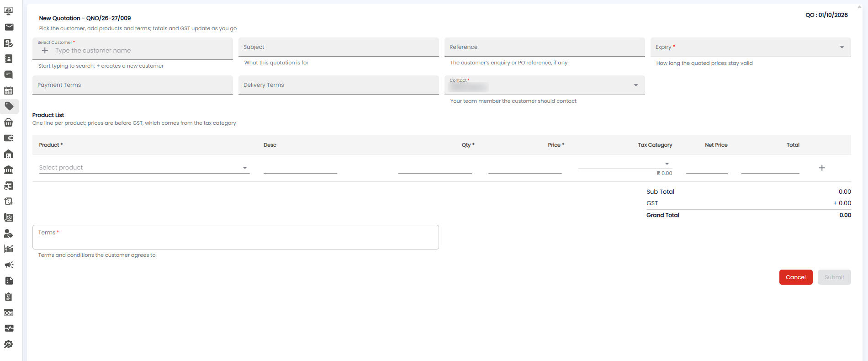The image size is (868, 361).
Task: Click the Cancel button
Action: point(796,277)
